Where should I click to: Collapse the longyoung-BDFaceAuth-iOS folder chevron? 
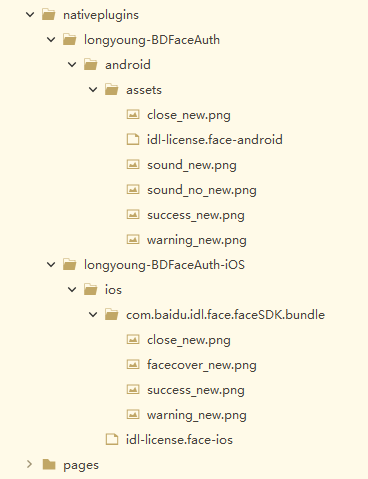51,265
